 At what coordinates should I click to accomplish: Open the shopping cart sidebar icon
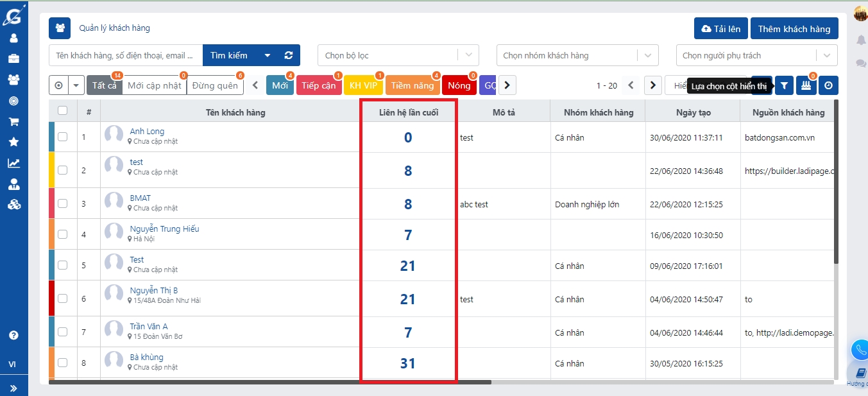[13, 121]
